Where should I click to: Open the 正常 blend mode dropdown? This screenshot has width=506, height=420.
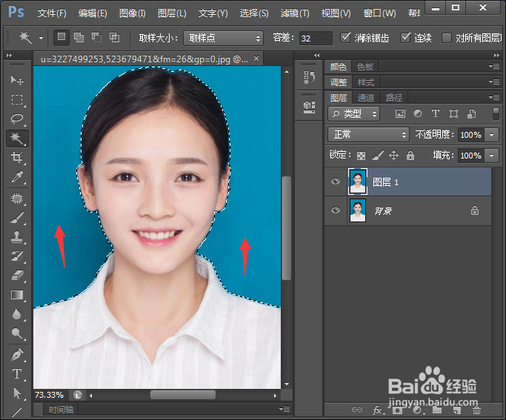pos(368,134)
